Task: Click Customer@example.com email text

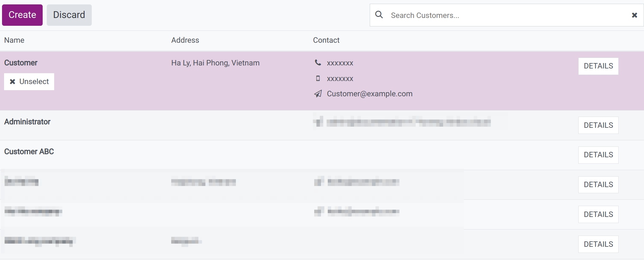Action: coord(370,94)
